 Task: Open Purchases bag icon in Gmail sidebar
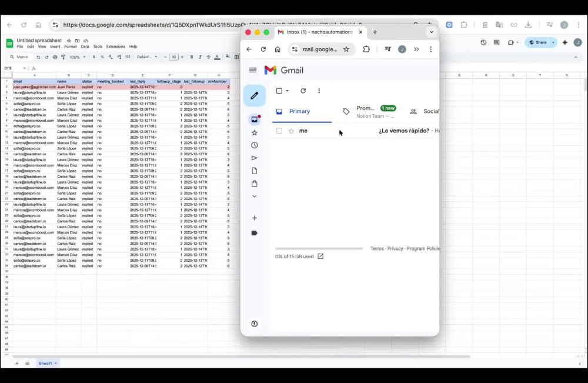(255, 184)
